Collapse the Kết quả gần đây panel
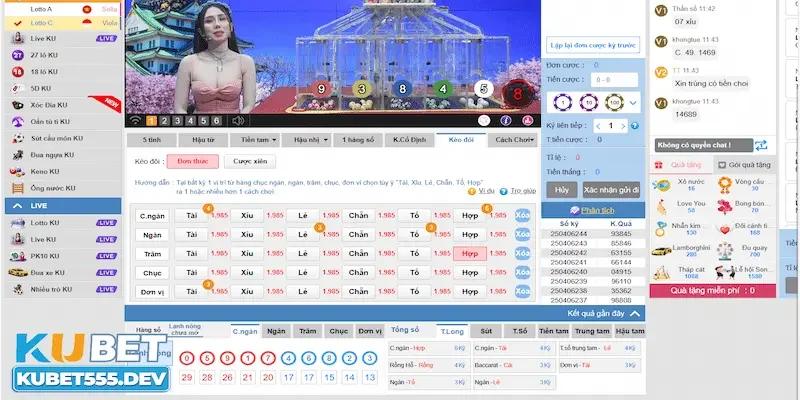 coord(635,313)
